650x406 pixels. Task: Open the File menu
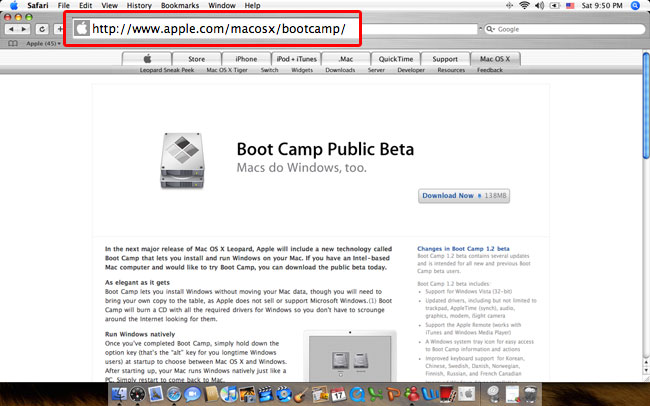(x=63, y=5)
